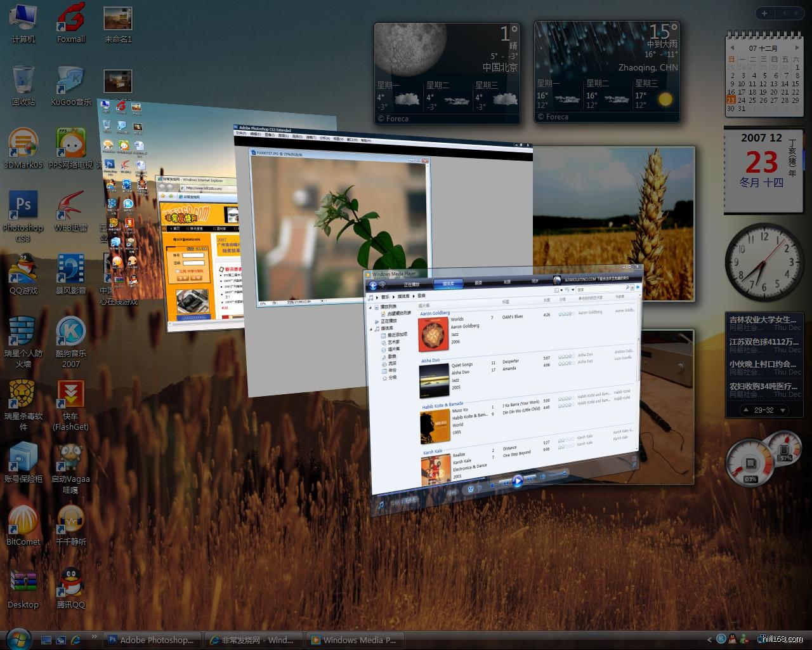Expand the quick launch overflow chevron
Image resolution: width=812 pixels, height=650 pixels.
pyautogui.click(x=95, y=636)
